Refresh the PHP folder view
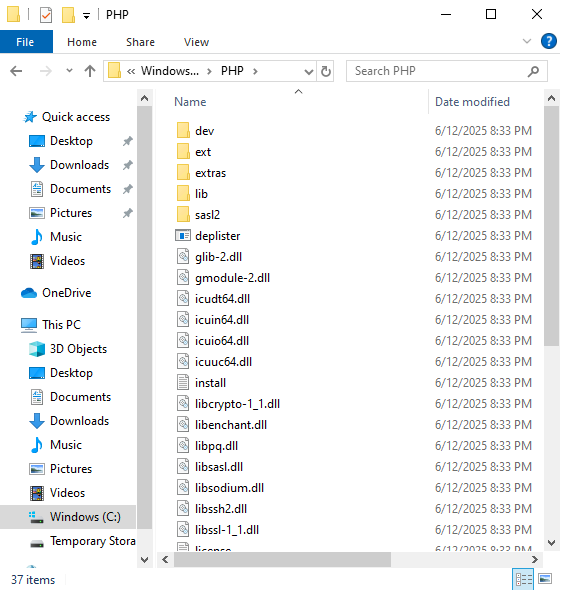Image resolution: width=561 pixels, height=590 pixels. click(326, 71)
